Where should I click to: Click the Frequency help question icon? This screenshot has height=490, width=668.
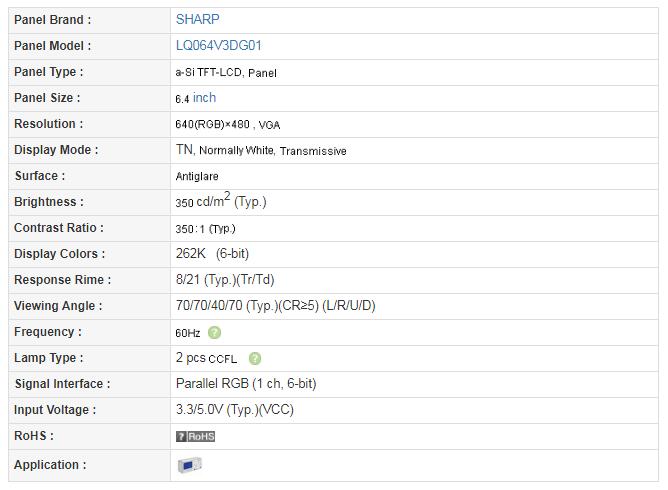214,332
